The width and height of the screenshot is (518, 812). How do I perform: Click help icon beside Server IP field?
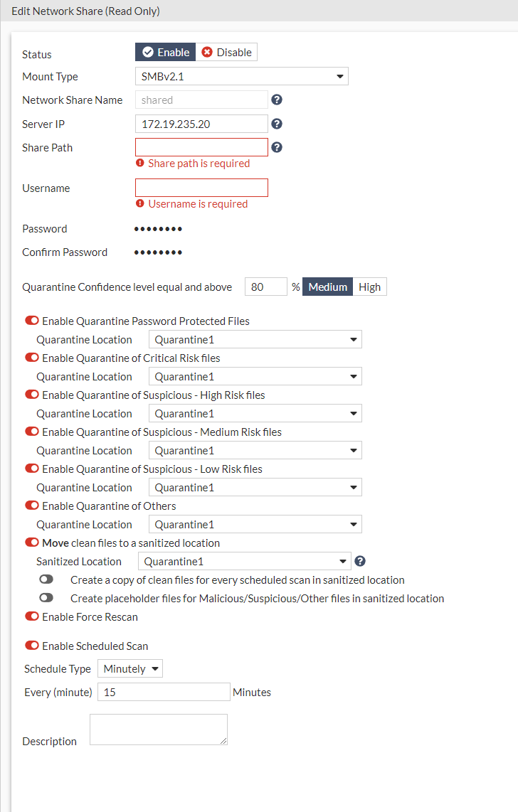(x=277, y=124)
